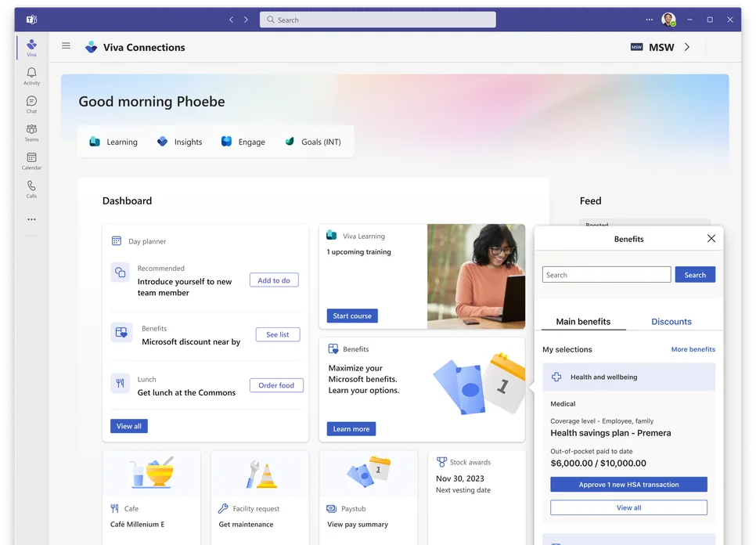Open Calendar in the left sidebar
The height and width of the screenshot is (545, 756).
(x=31, y=161)
